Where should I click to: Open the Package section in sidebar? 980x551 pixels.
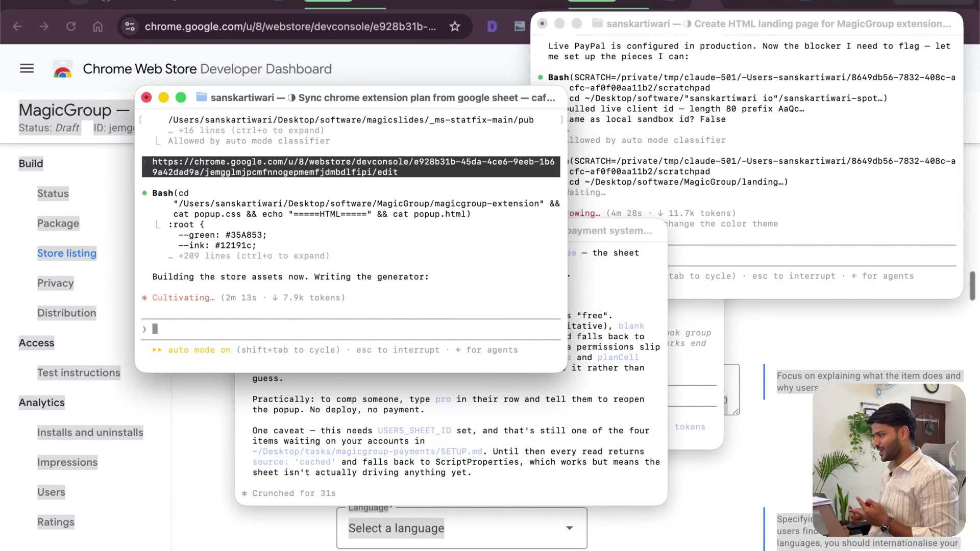tap(58, 223)
